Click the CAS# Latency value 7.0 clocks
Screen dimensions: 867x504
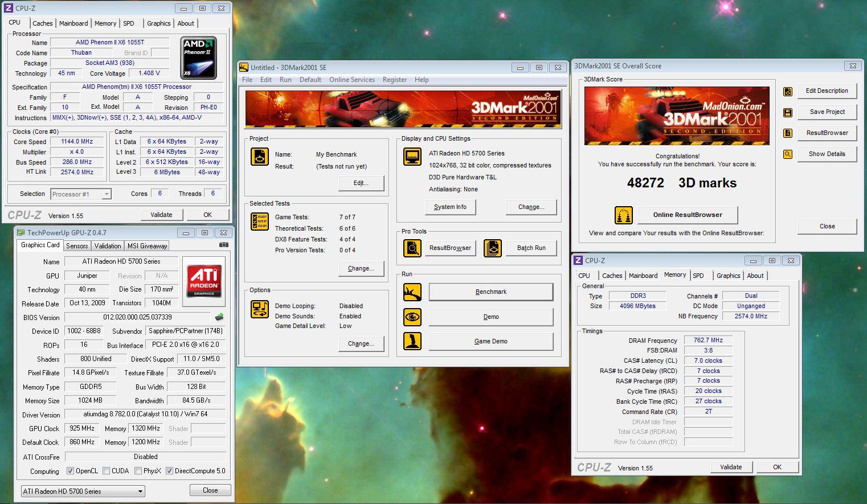click(708, 361)
